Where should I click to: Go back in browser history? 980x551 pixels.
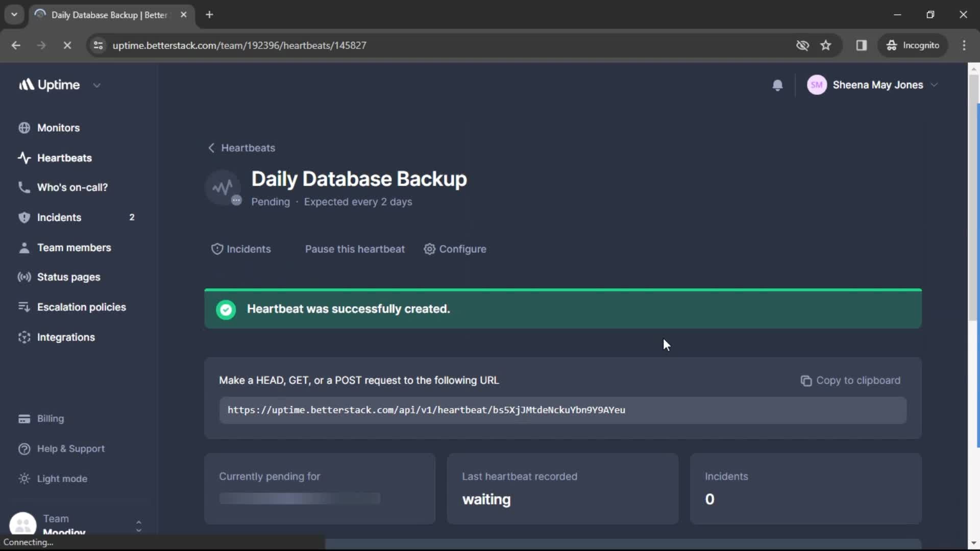(x=16, y=45)
